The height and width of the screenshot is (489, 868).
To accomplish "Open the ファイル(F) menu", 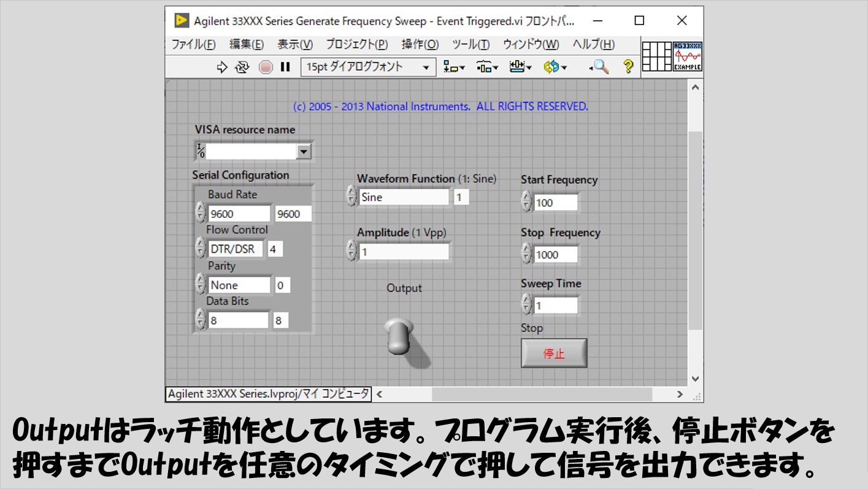I will (194, 44).
